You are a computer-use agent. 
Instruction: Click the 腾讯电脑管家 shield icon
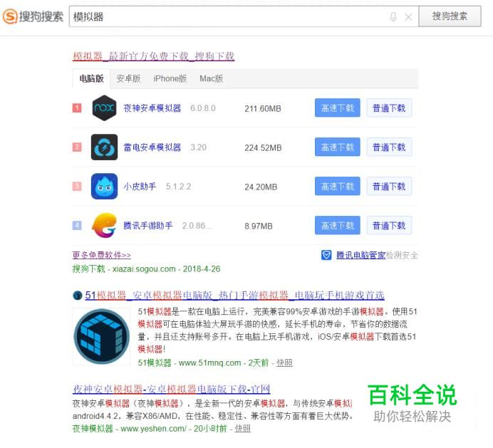326,255
